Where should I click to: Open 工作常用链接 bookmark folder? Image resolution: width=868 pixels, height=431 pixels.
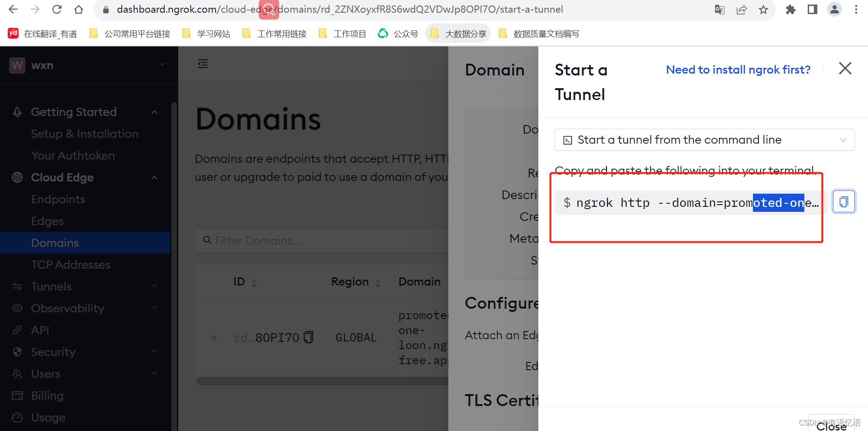pyautogui.click(x=275, y=34)
